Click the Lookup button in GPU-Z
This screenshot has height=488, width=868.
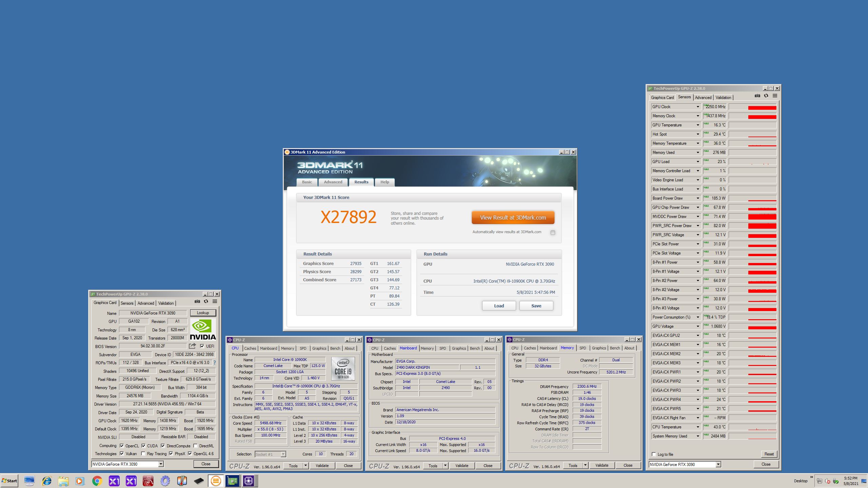pyautogui.click(x=203, y=313)
